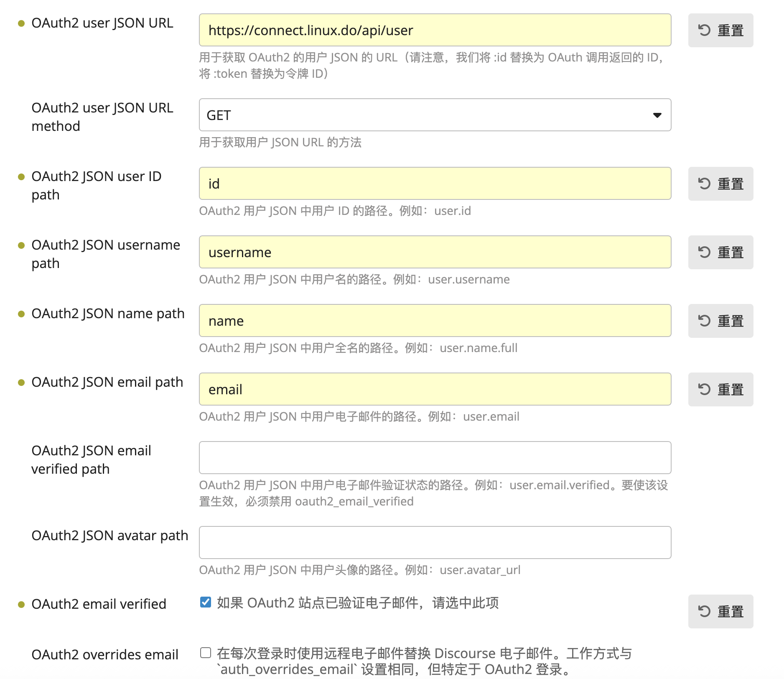
Task: Focus the JSON email path input
Action: (435, 389)
